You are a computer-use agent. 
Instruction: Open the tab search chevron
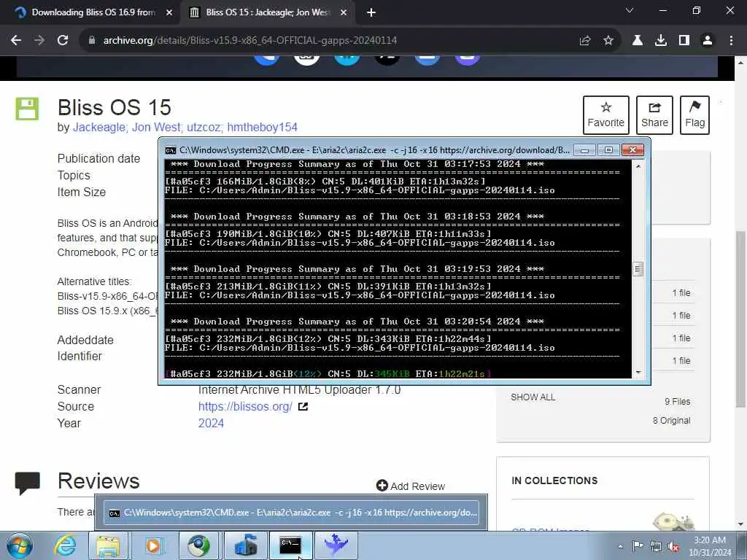(630, 10)
